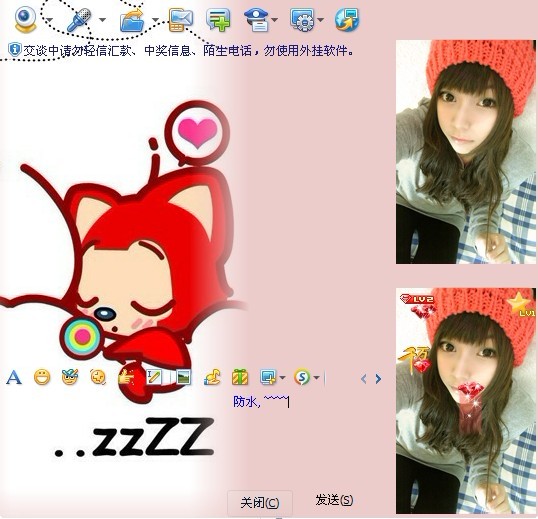Open the report police-hat icon
This screenshot has height=519, width=538.
(x=257, y=20)
